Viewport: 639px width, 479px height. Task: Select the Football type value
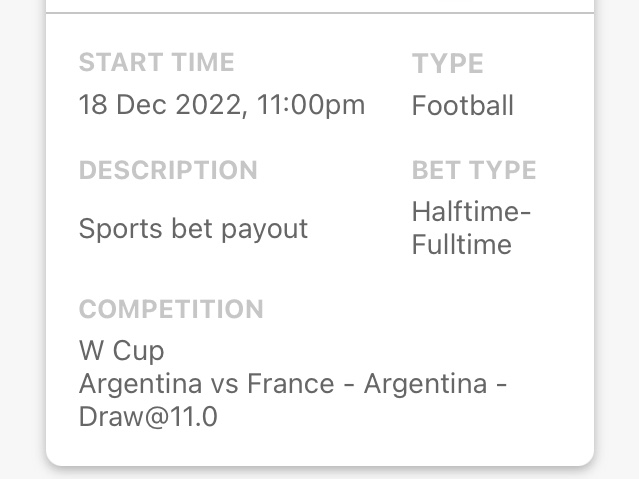(x=462, y=106)
